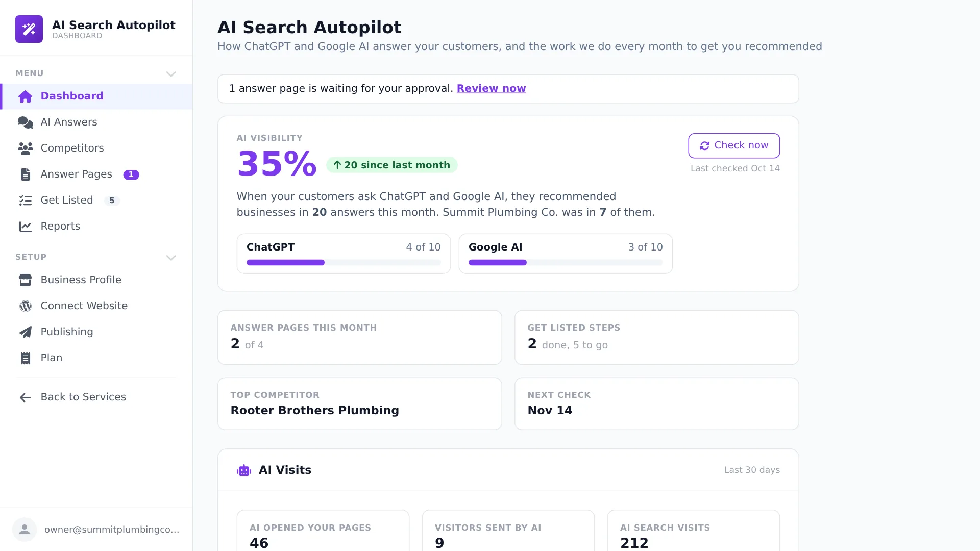Image resolution: width=980 pixels, height=551 pixels.
Task: Click Rooter Brothers Plumbing text
Action: (x=314, y=411)
